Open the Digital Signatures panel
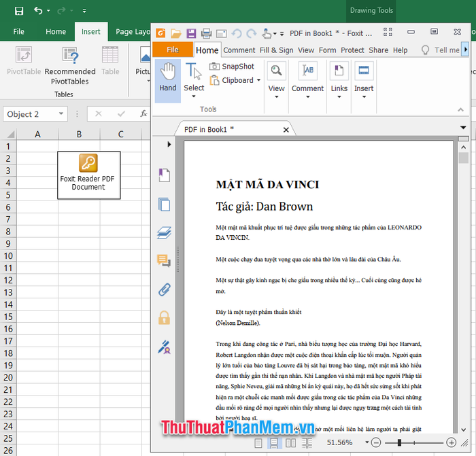This screenshot has width=476, height=456. [x=164, y=347]
